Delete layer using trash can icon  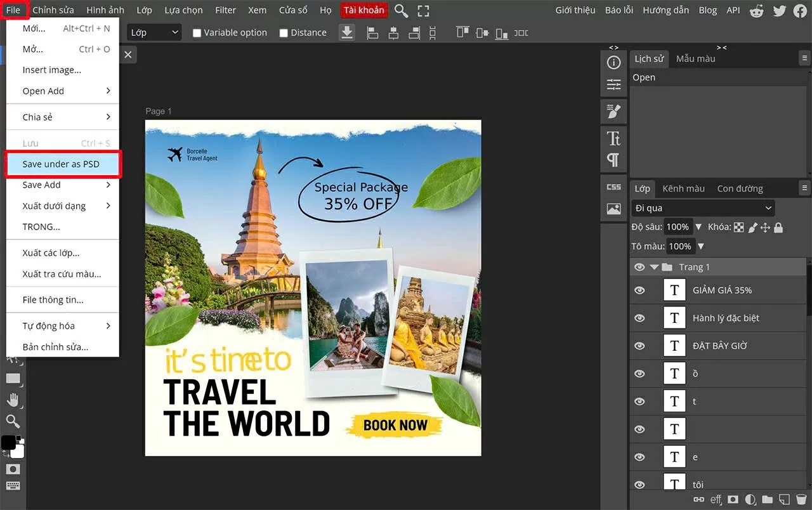[x=801, y=499]
